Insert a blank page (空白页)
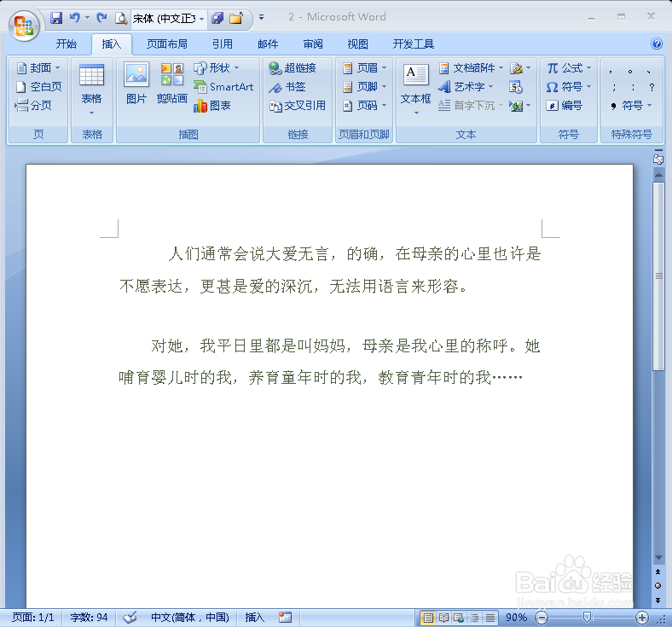This screenshot has width=672, height=627. pyautogui.click(x=38, y=86)
